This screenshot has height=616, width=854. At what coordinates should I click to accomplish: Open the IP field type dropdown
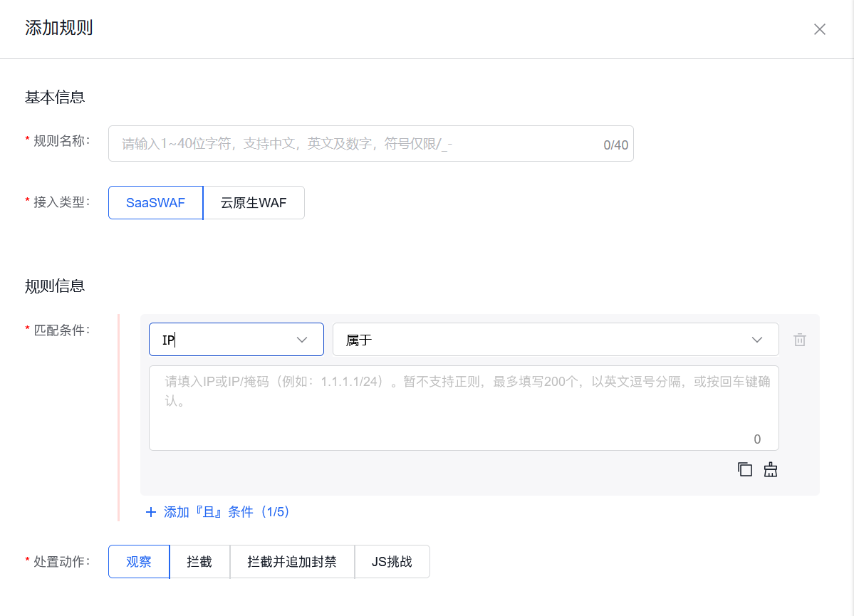pyautogui.click(x=236, y=339)
